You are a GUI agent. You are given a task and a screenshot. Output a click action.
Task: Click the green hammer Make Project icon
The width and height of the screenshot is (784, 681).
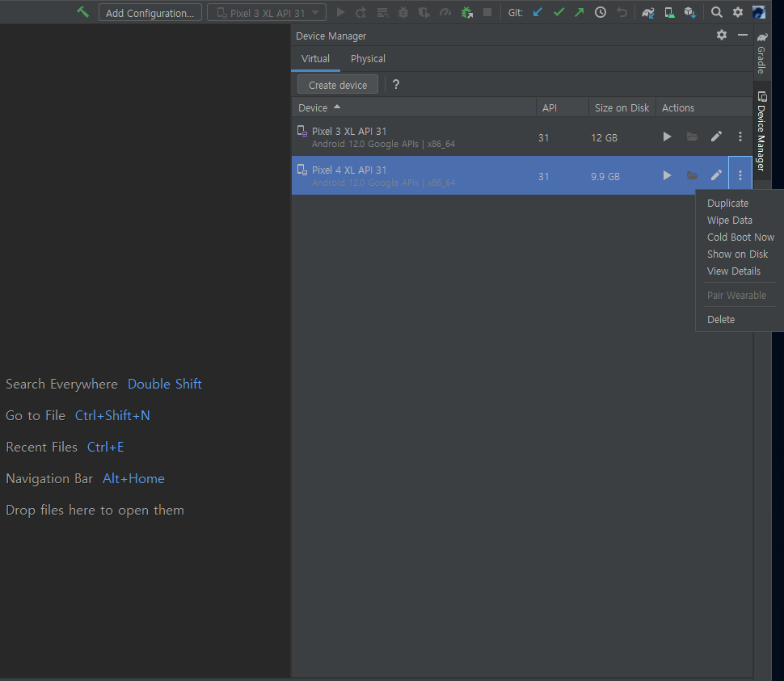83,12
